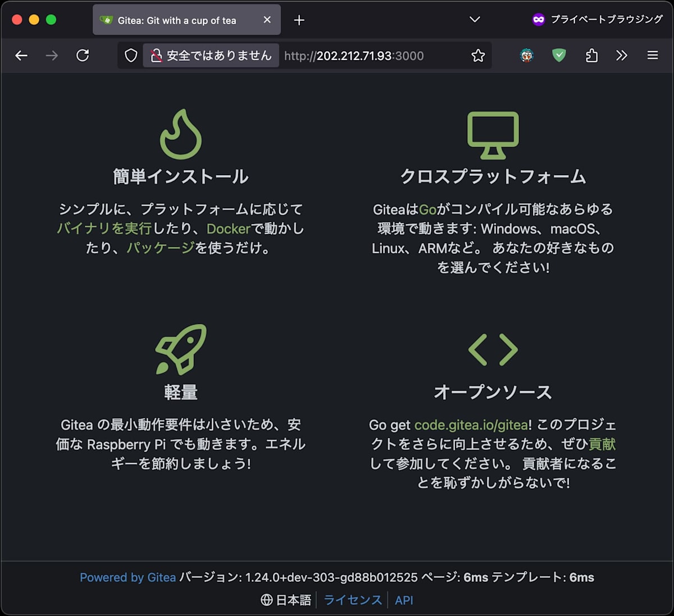Click the Gitea favicon in the tab

[x=106, y=20]
